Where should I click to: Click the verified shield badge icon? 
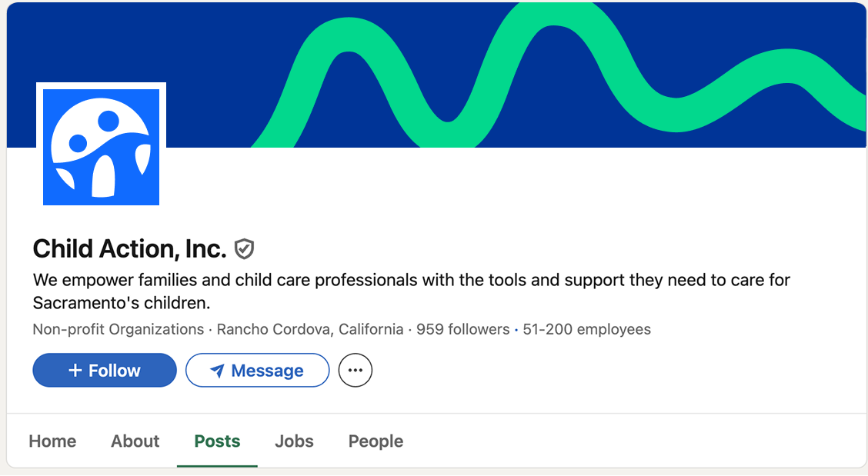(244, 249)
